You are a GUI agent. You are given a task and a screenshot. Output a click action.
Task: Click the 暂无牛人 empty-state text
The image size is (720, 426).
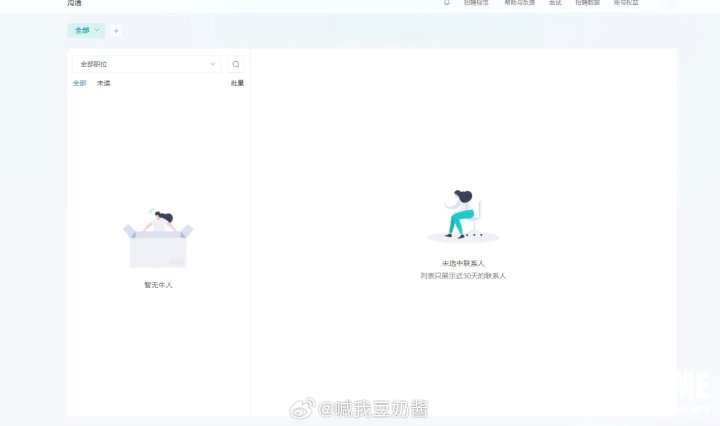tap(158, 285)
